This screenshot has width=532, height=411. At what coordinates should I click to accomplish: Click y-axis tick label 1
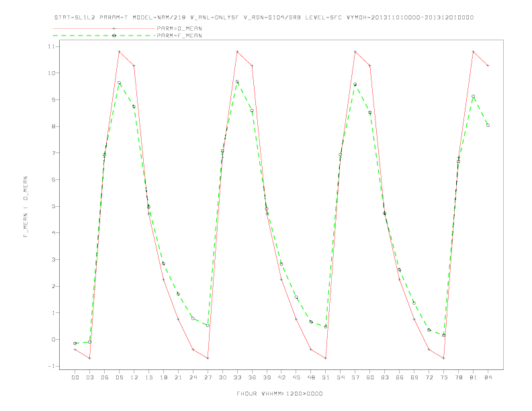54,313
